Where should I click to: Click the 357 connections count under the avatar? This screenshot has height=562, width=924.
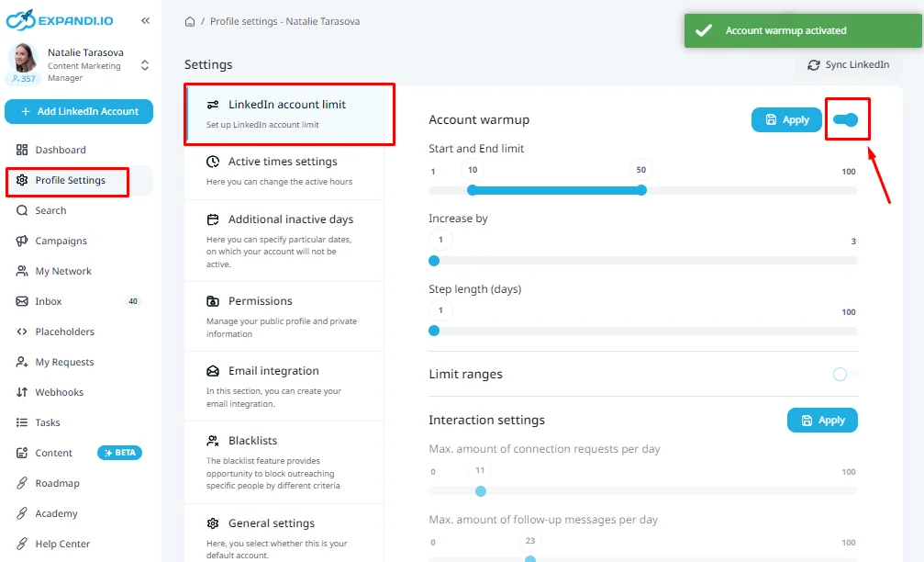(x=24, y=78)
